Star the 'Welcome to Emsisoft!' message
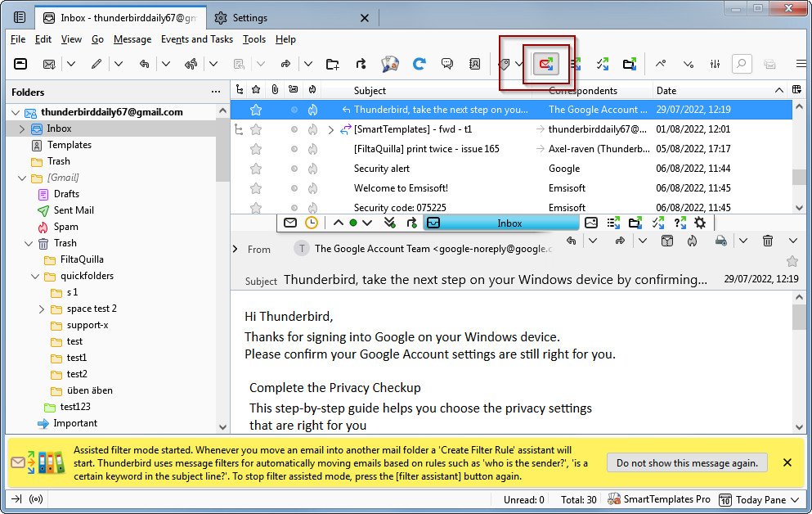The width and height of the screenshot is (812, 514). coord(255,188)
